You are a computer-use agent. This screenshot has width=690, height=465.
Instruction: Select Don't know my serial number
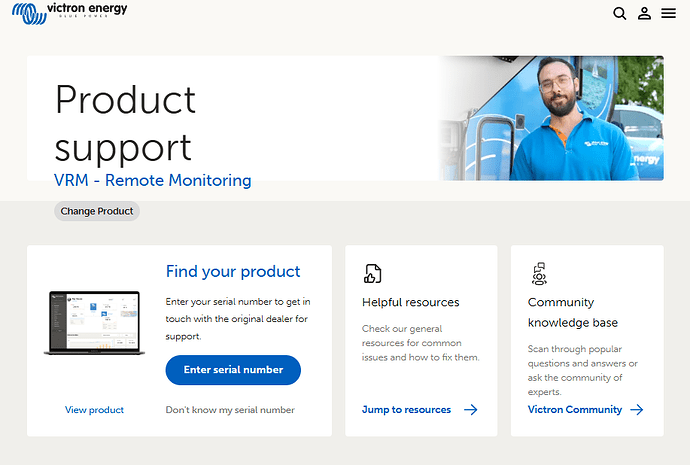(230, 410)
